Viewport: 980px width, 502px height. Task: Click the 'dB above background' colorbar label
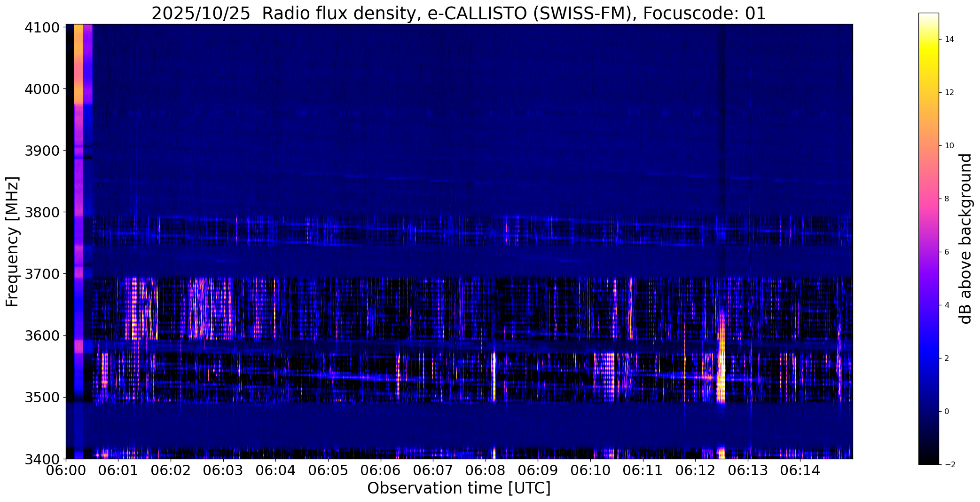[x=966, y=239]
